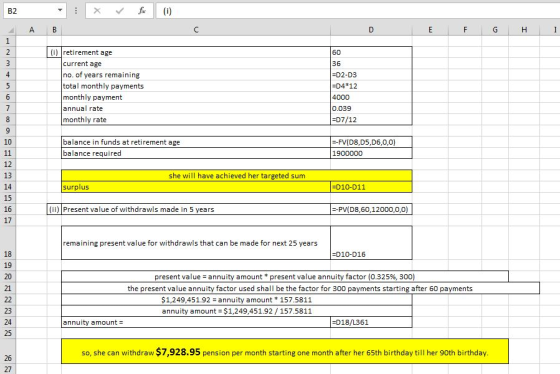Viewport: 560px width, 374px height.
Task: Click the =D4*12 formula cell
Action: 371,86
